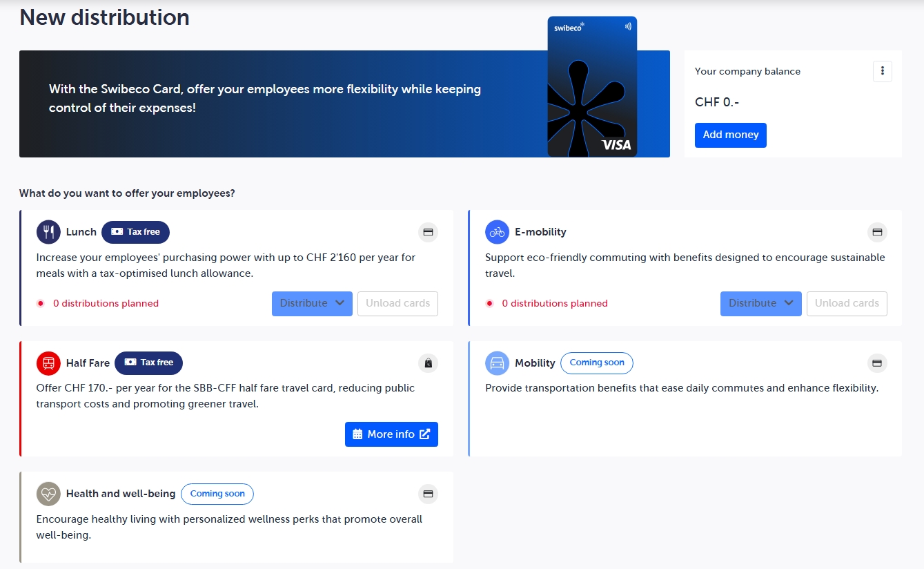Open the company balance three-dot menu
This screenshot has width=924, height=569.
(x=882, y=71)
